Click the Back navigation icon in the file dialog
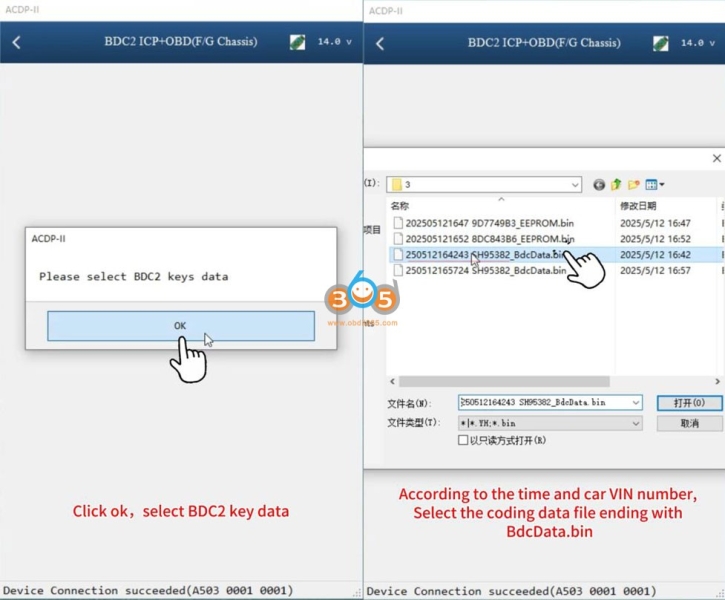Screen dimensions: 725x600 pyautogui.click(x=599, y=185)
